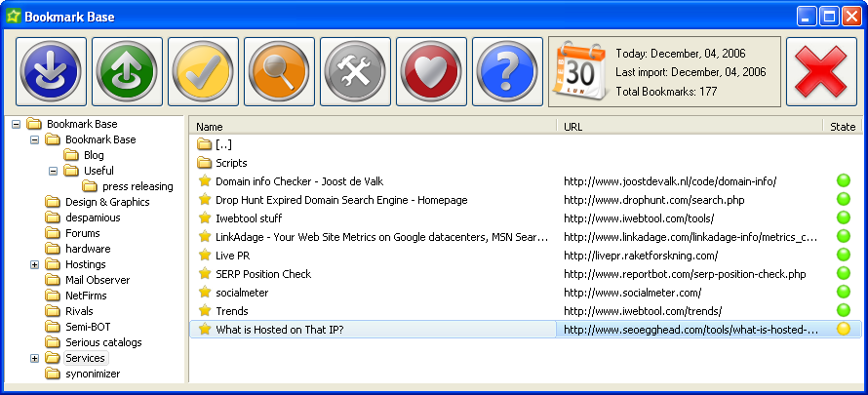Click the yellow checkmark verify button
The height and width of the screenshot is (395, 868).
coord(203,71)
